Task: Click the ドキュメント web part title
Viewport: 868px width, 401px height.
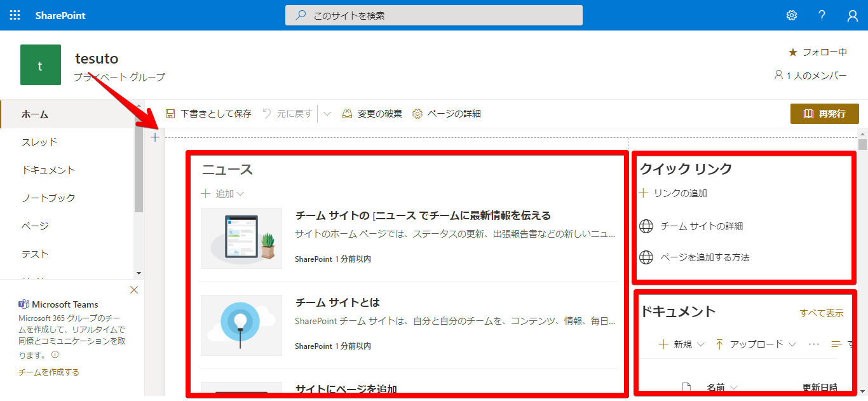Action: pyautogui.click(x=678, y=311)
